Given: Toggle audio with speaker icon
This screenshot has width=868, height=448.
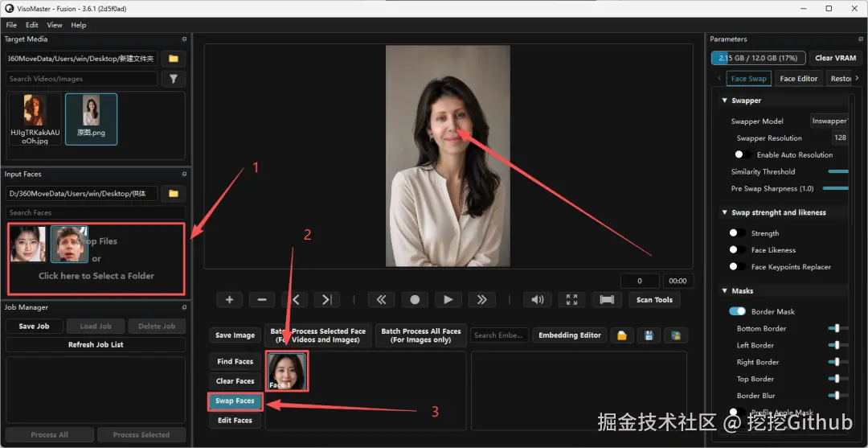Looking at the screenshot, I should pos(538,299).
